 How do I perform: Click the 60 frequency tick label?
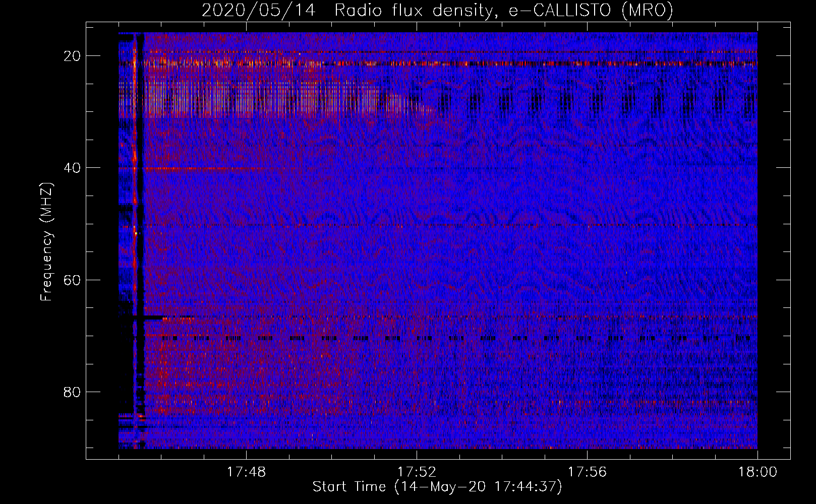click(x=73, y=280)
